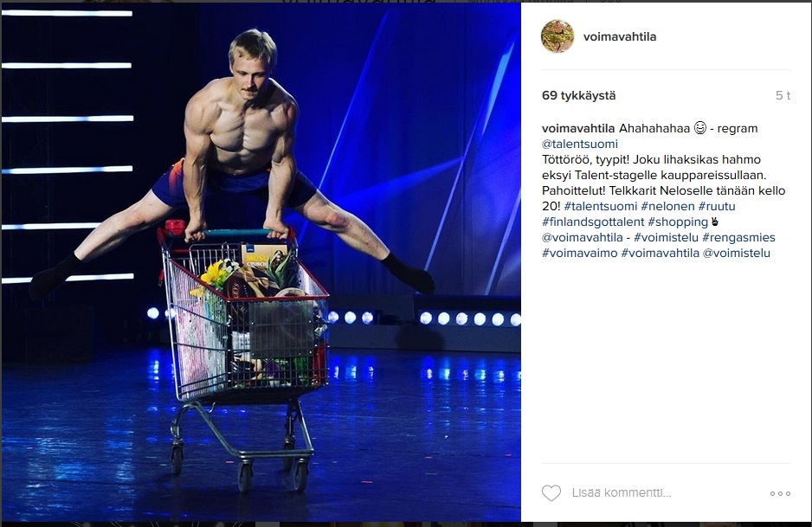
Task: Open the #ruutu hashtag
Action: (x=717, y=206)
